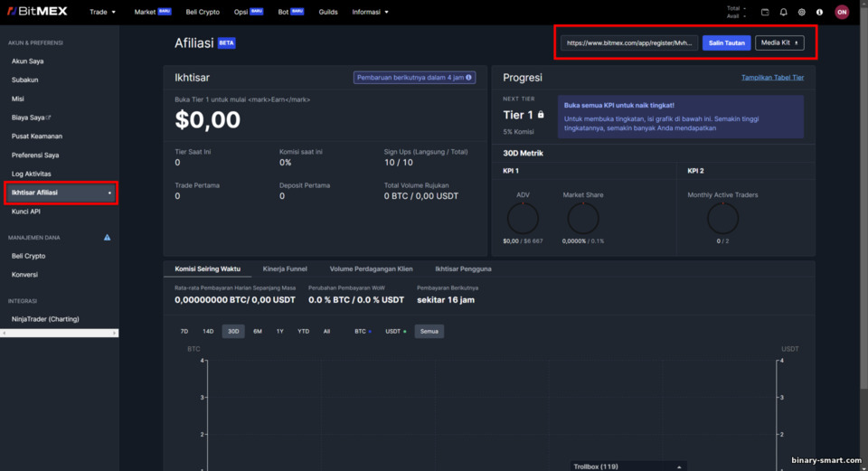Select the 1Y time range
Screen dimensions: 868x471
pos(279,332)
